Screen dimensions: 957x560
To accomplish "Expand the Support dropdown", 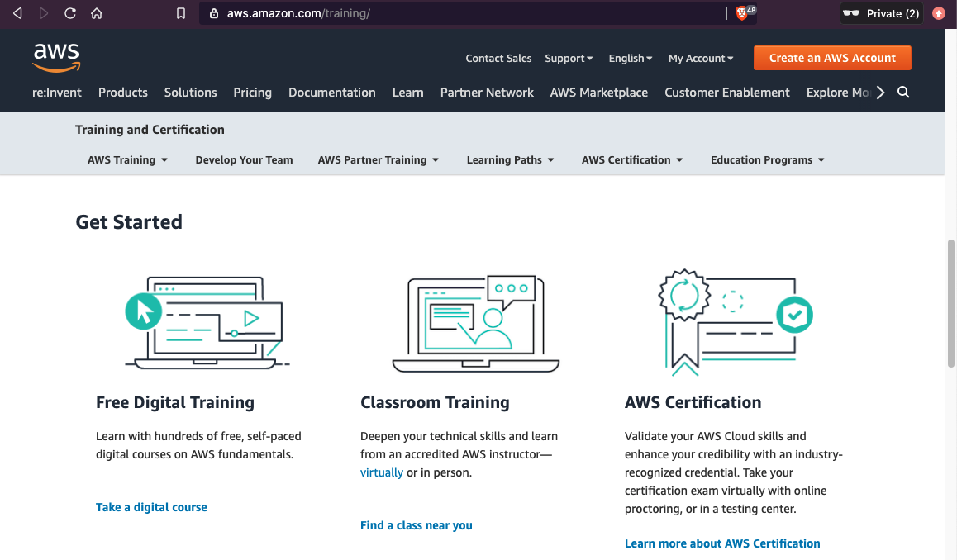I will point(569,59).
